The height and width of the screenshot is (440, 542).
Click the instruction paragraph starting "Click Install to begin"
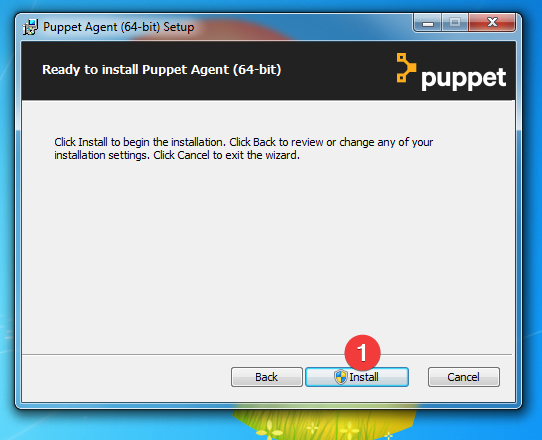coord(243,149)
